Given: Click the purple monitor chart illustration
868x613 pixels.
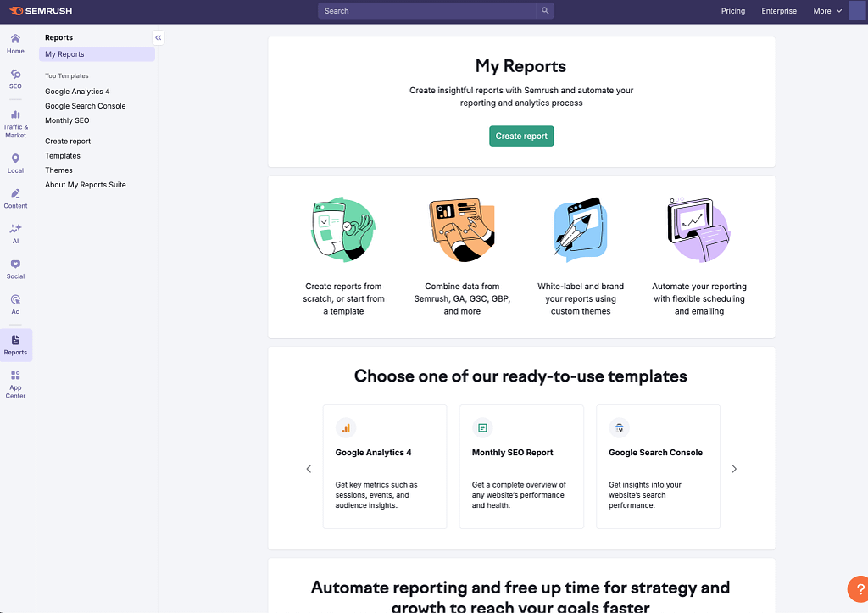Looking at the screenshot, I should pos(698,229).
